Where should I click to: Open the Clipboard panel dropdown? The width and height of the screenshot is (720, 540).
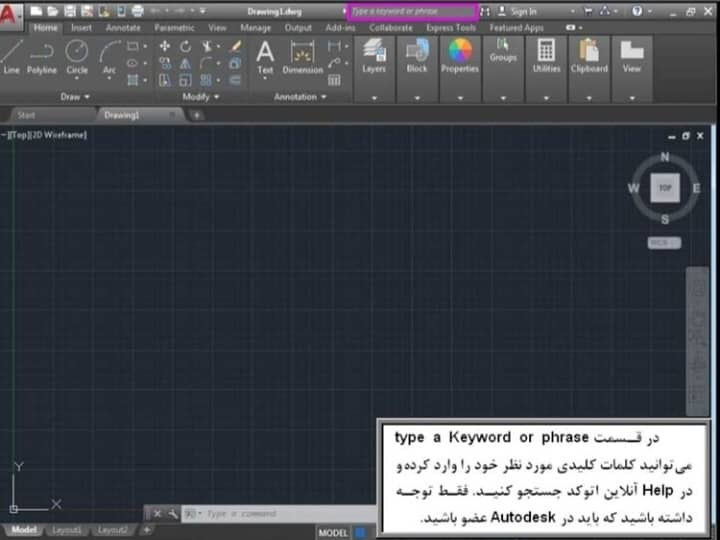coord(589,98)
